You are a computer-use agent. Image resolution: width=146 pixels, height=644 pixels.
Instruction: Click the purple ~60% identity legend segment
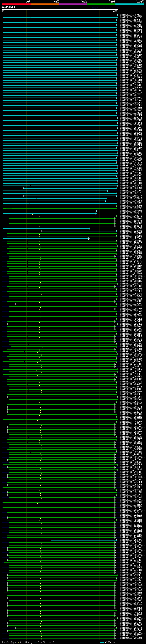[73, 4]
